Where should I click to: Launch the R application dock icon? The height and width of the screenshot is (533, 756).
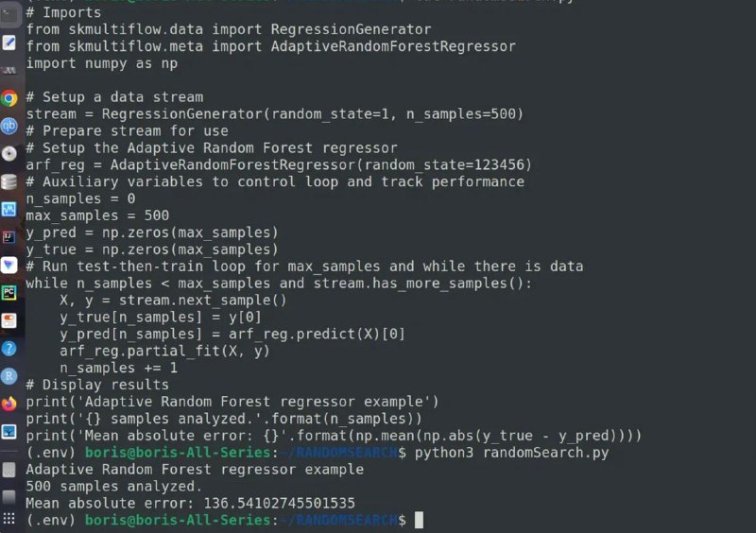(9, 376)
